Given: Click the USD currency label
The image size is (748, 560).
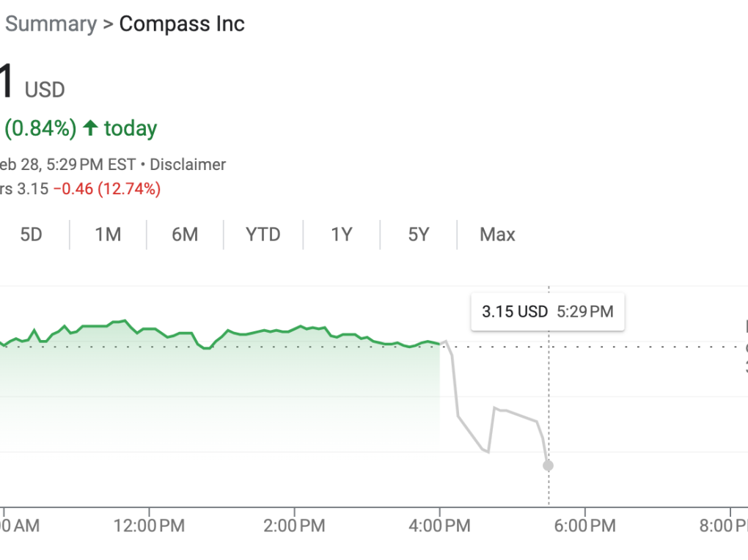Looking at the screenshot, I should (x=45, y=90).
